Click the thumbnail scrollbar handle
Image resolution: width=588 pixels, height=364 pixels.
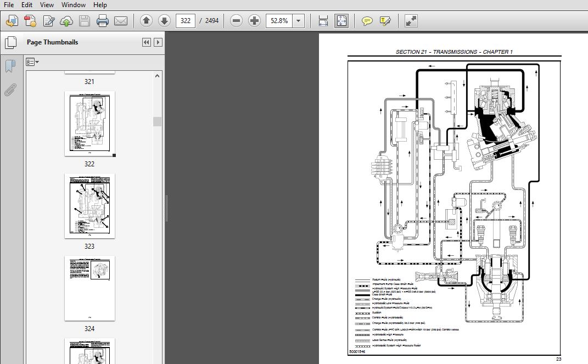pos(157,121)
